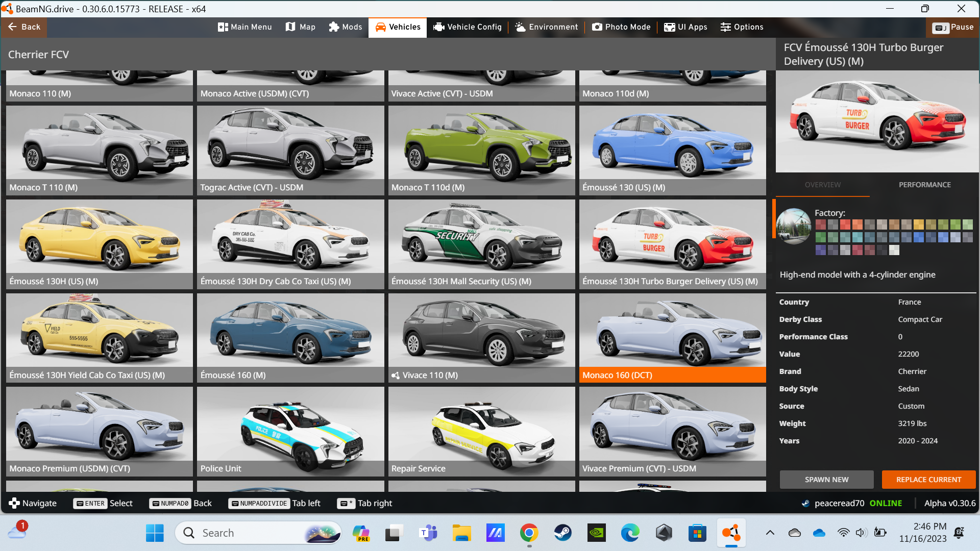Image resolution: width=980 pixels, height=551 pixels.
Task: Click the Back arrow button
Action: click(24, 27)
